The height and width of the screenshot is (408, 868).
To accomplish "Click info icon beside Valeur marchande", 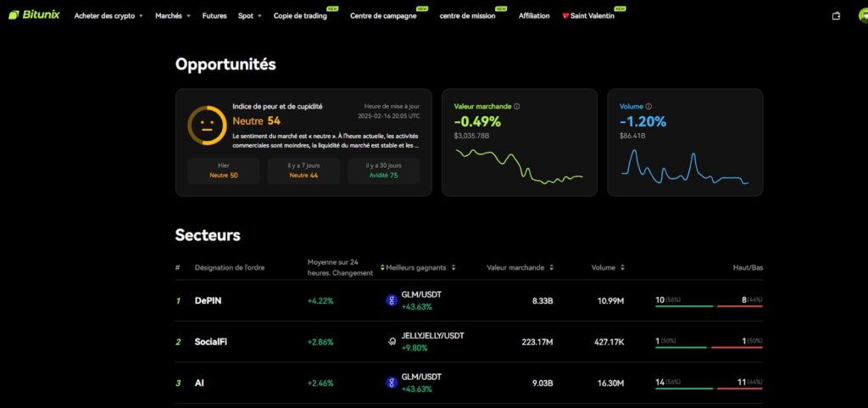I will (517, 107).
